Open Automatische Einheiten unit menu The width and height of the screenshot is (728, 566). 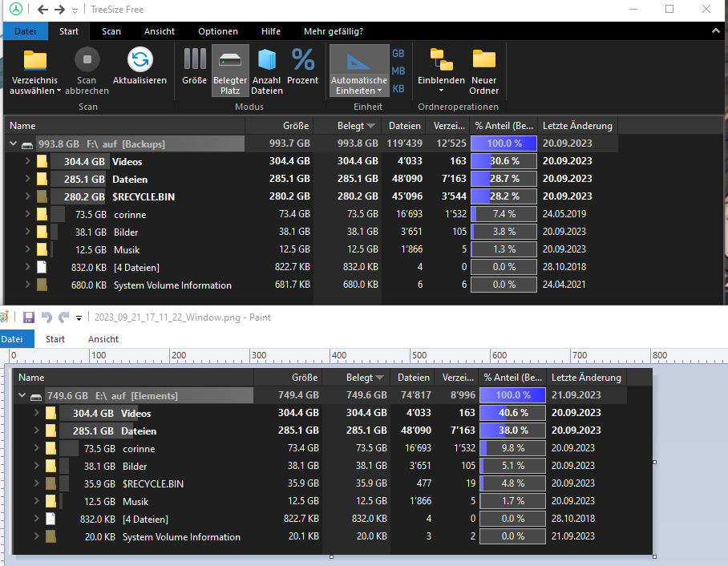(x=359, y=71)
